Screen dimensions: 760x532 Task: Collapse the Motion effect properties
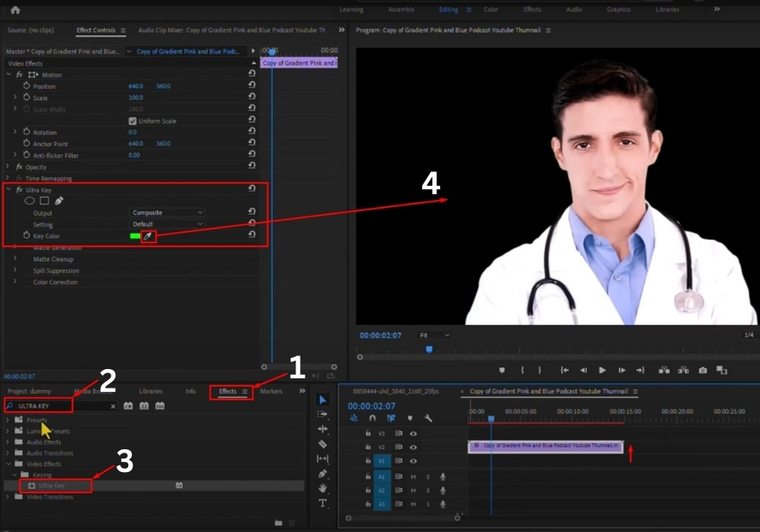[8, 74]
